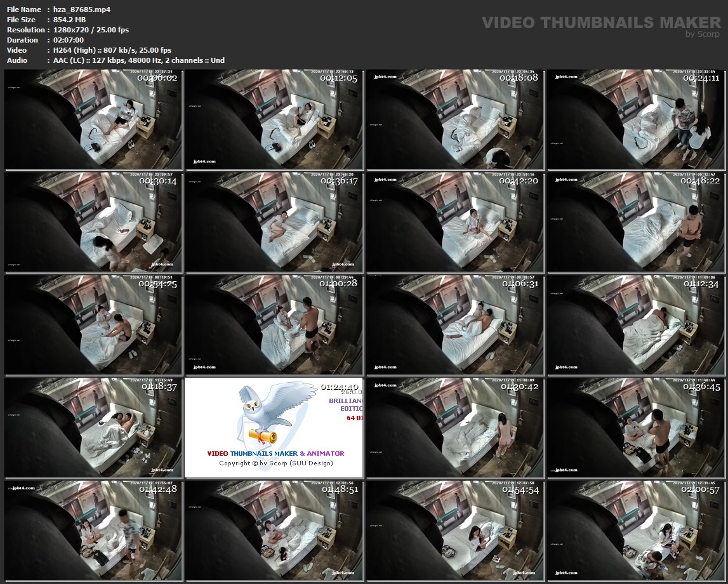
Task: Pick the frame at 01:36:45
Action: point(636,428)
